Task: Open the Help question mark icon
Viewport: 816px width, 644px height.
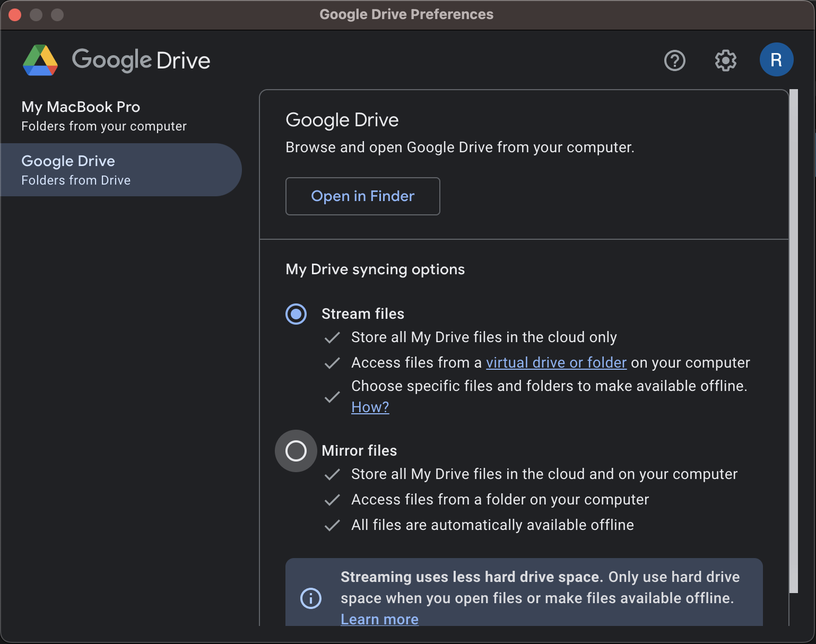Action: tap(674, 60)
